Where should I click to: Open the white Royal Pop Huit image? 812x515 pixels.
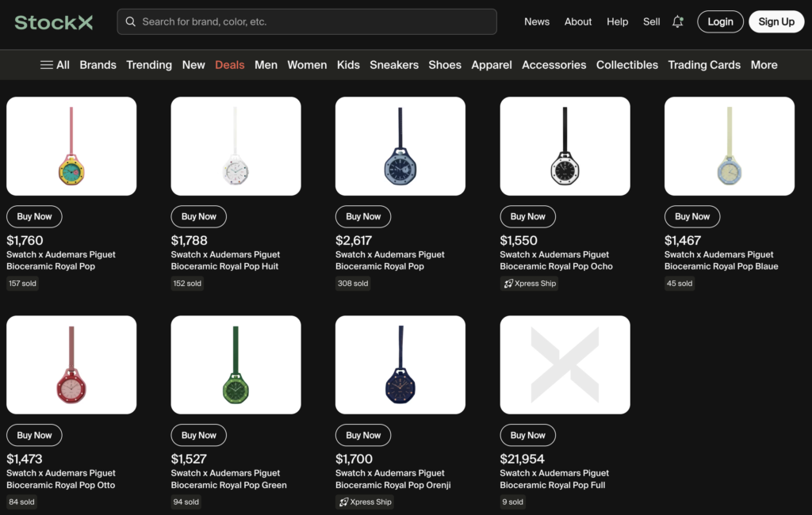[236, 146]
